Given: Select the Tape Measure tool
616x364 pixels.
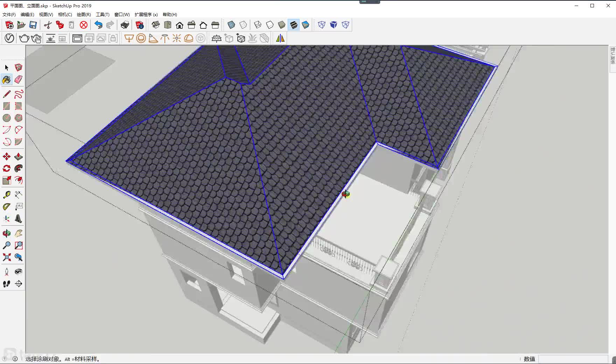Looking at the screenshot, I should coord(7,195).
